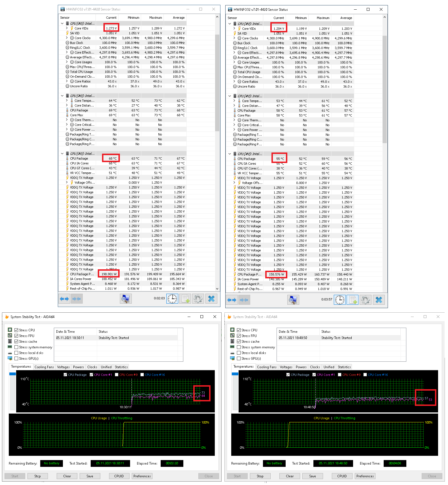Viewport: 448px width, 485px height.
Task: Click monitor icon beside Stress GPU(s), right AIDA64
Action: (232, 358)
